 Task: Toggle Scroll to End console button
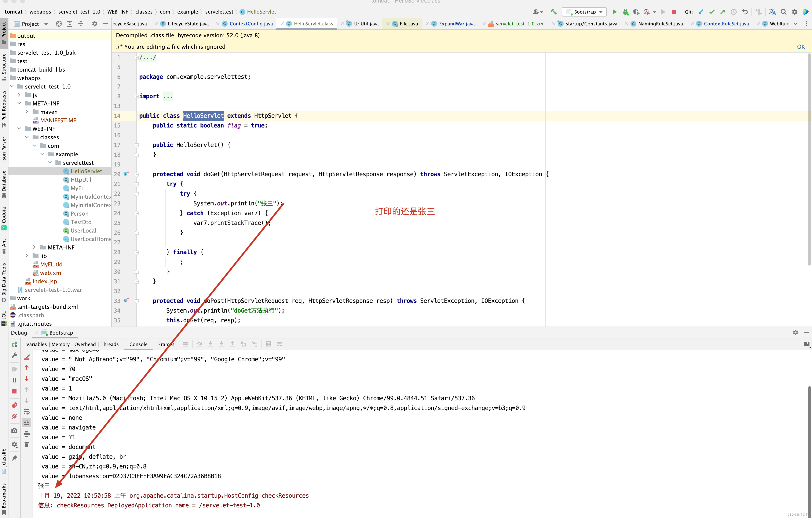(27, 422)
